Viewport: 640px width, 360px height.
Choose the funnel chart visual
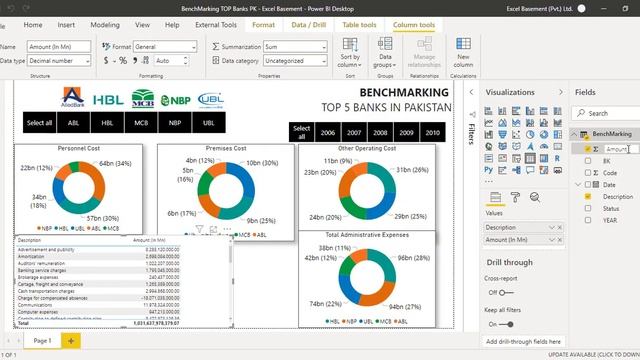(x=502, y=134)
